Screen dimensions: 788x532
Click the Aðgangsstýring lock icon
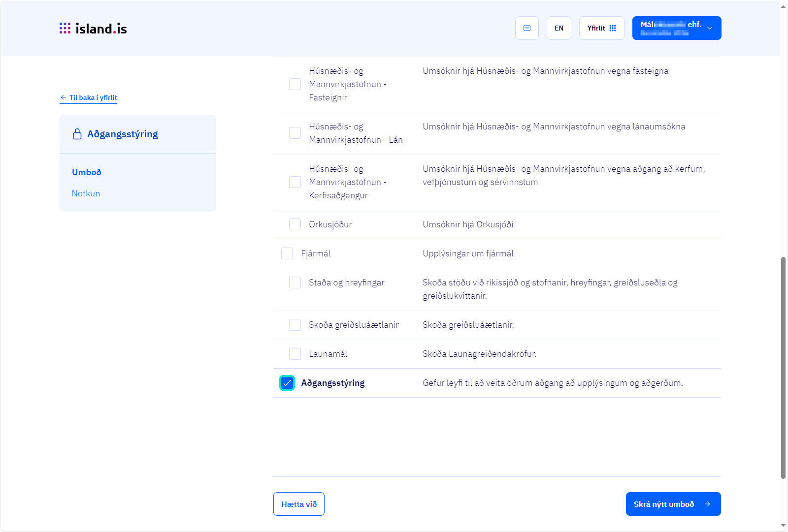click(77, 134)
